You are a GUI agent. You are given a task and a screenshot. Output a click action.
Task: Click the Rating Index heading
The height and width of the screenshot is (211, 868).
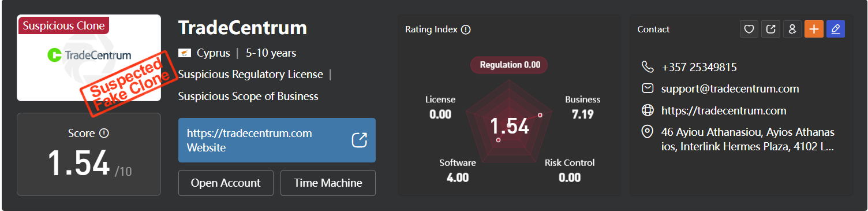pos(431,29)
